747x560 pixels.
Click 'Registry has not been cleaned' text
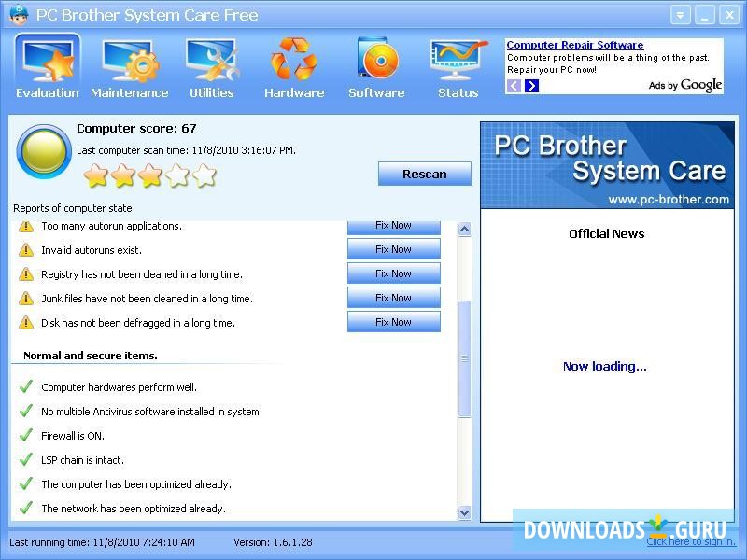142,274
